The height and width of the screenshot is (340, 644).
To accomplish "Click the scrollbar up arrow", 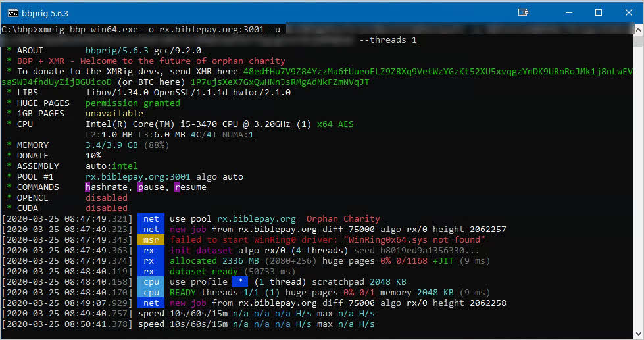I will [638, 30].
